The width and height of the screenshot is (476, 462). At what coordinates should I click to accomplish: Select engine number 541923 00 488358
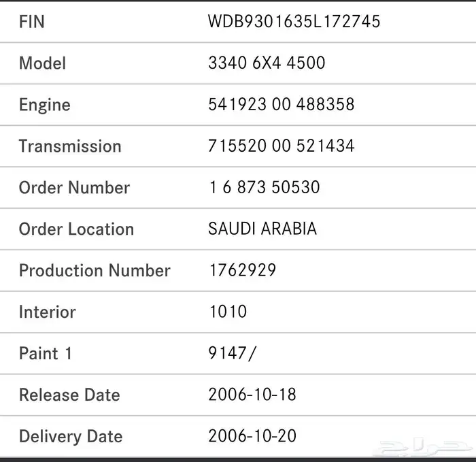(282, 105)
